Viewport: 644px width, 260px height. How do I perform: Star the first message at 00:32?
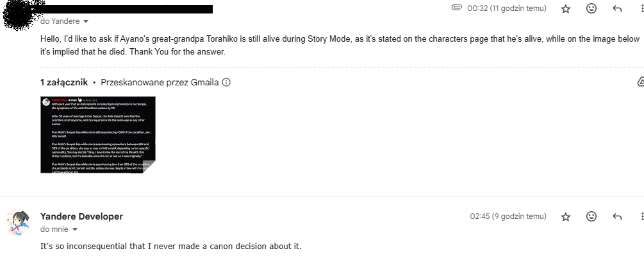[566, 9]
